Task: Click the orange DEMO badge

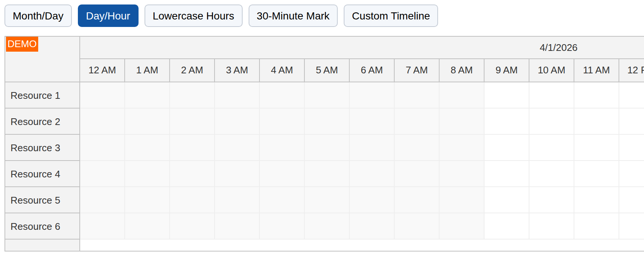Action: tap(22, 44)
